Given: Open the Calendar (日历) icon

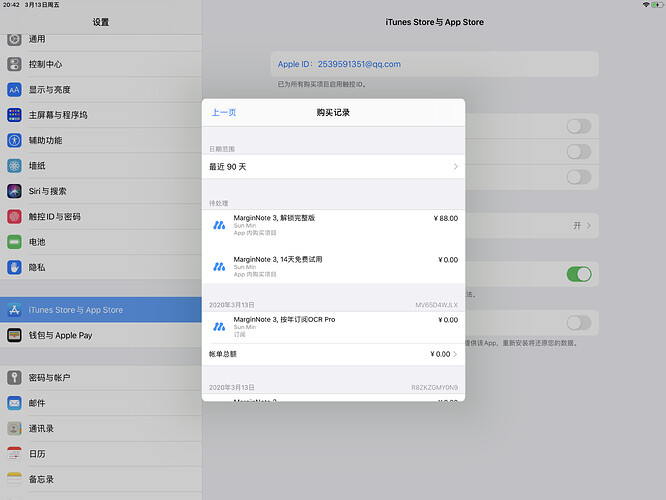Looking at the screenshot, I should pos(14,454).
